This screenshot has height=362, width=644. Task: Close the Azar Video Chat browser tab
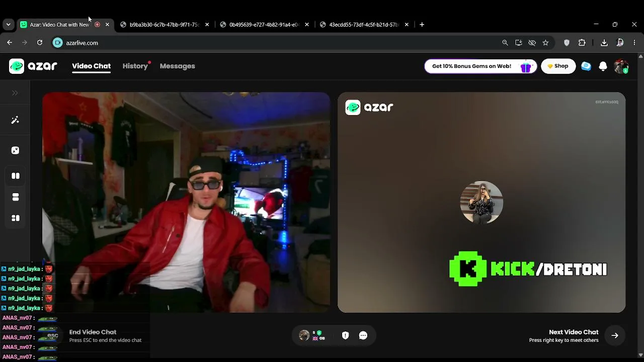click(x=107, y=24)
